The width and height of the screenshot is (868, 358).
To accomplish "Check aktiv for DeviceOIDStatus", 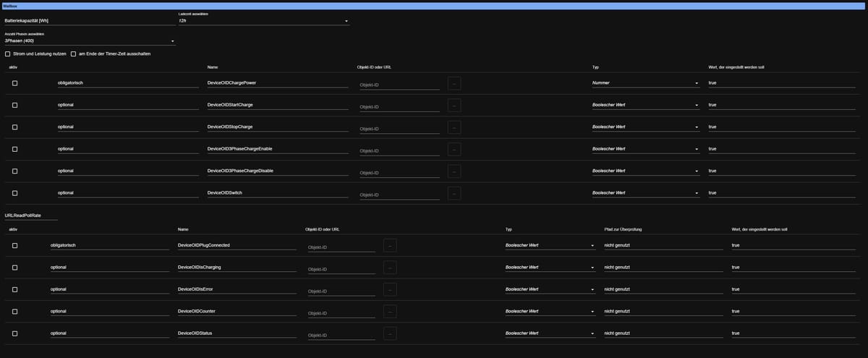I will coord(14,333).
